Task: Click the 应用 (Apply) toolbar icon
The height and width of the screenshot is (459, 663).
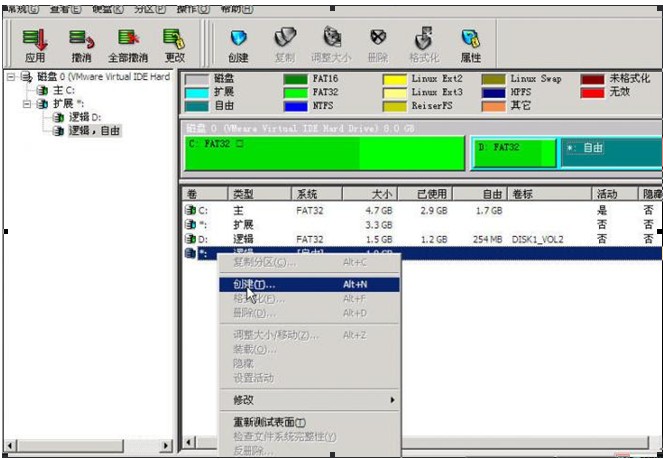Action: point(35,44)
